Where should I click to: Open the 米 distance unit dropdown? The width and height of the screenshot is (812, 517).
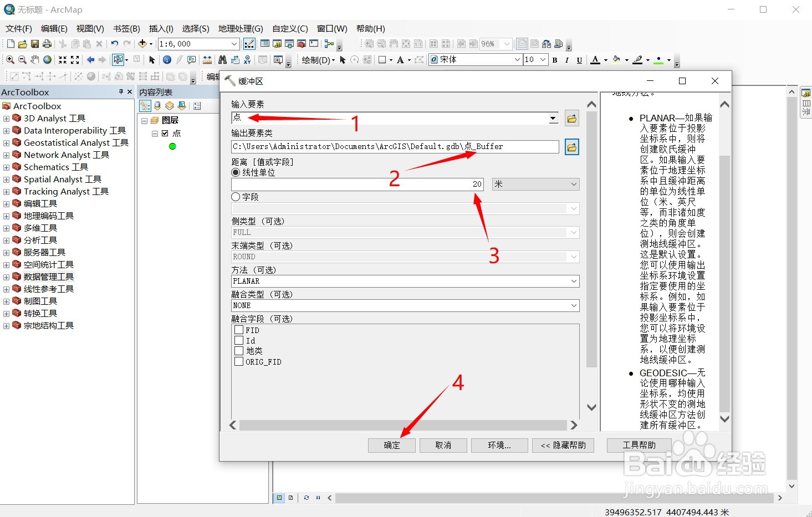535,184
